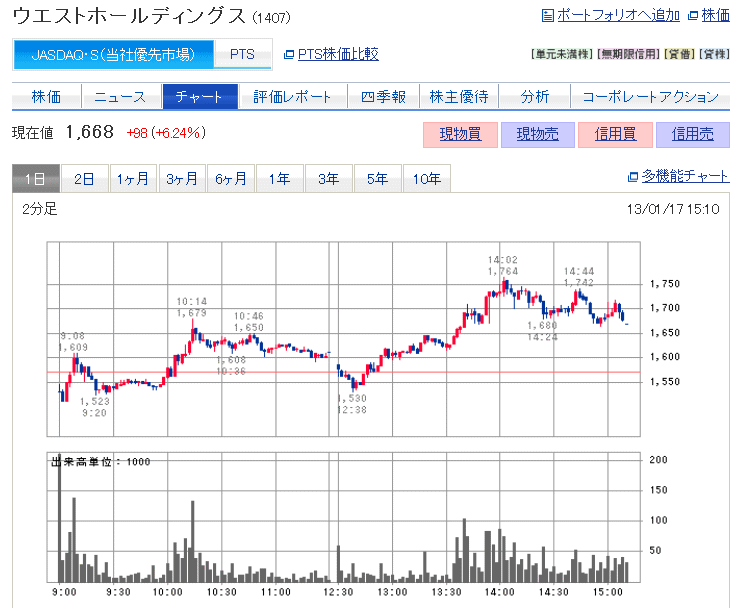Select the 10年 chart period tab

tap(427, 178)
